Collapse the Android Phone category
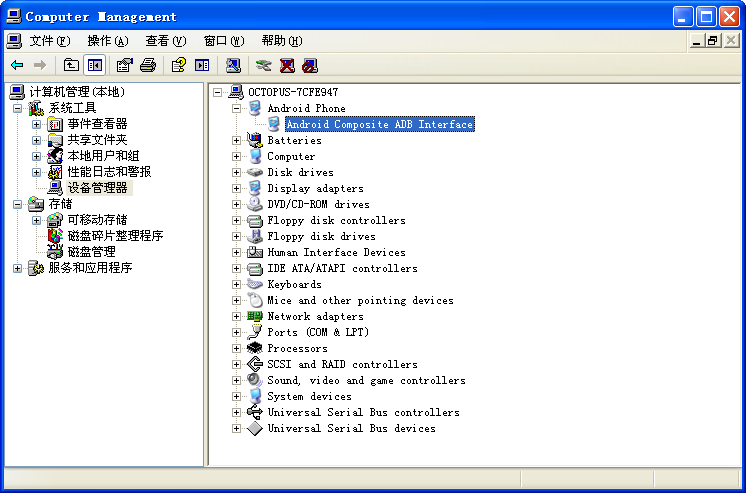The image size is (746, 493). coord(236,108)
